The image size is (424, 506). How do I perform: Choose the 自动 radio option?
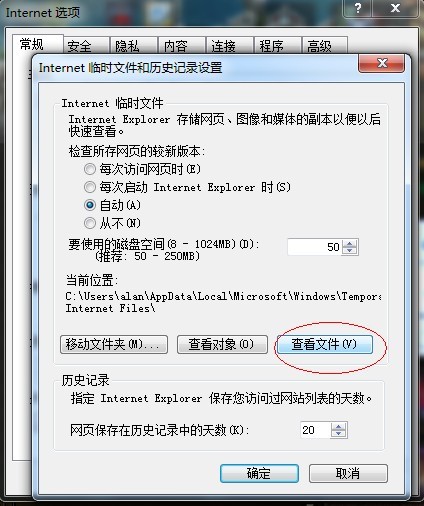[x=90, y=205]
